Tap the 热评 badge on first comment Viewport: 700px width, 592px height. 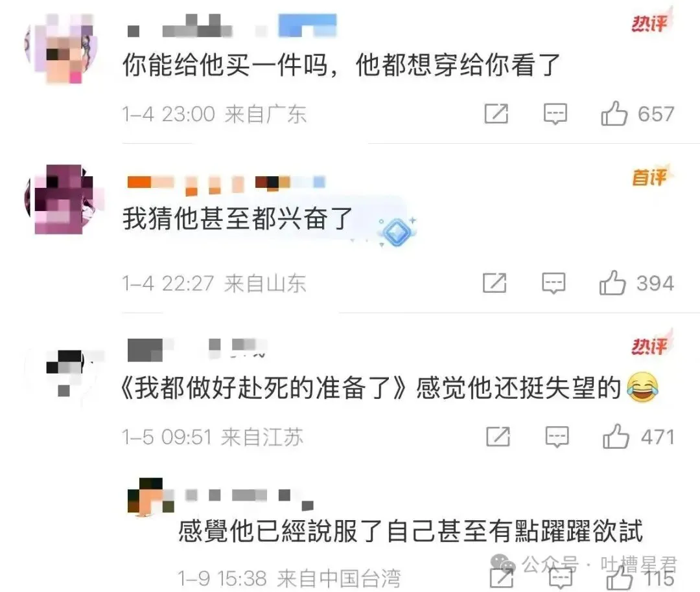pos(651,22)
